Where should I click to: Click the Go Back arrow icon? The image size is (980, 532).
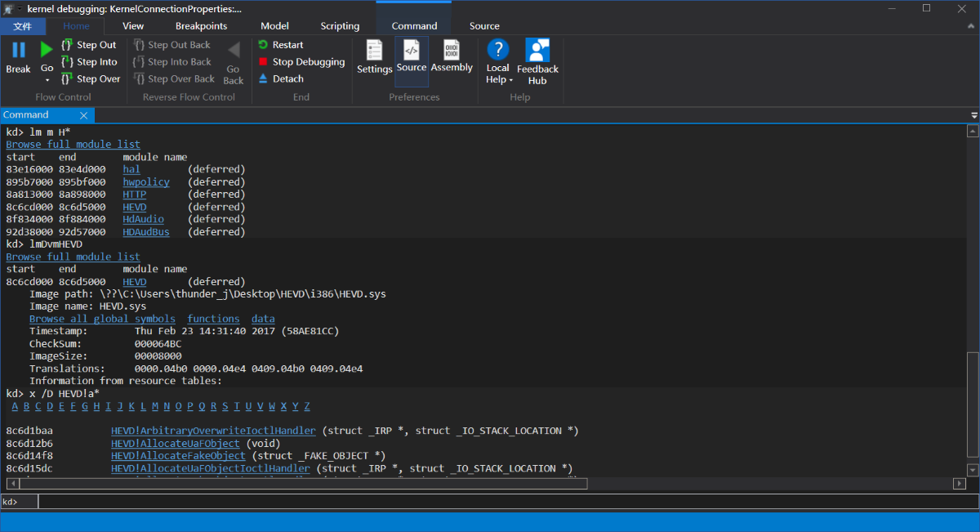point(234,50)
